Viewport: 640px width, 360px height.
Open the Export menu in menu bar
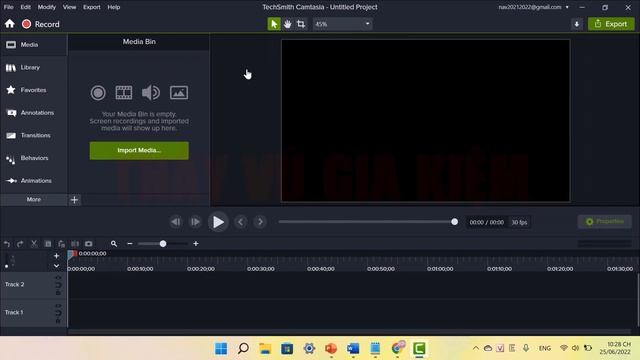point(91,7)
